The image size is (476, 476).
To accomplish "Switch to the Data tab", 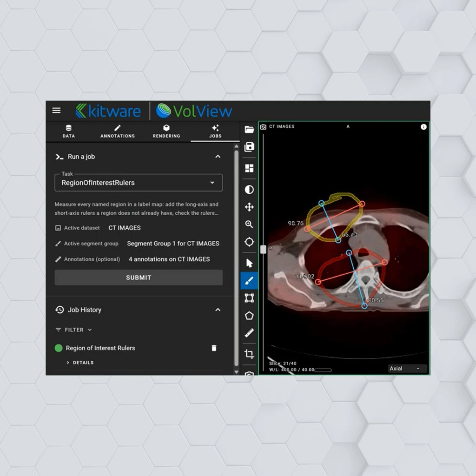I will click(x=69, y=132).
